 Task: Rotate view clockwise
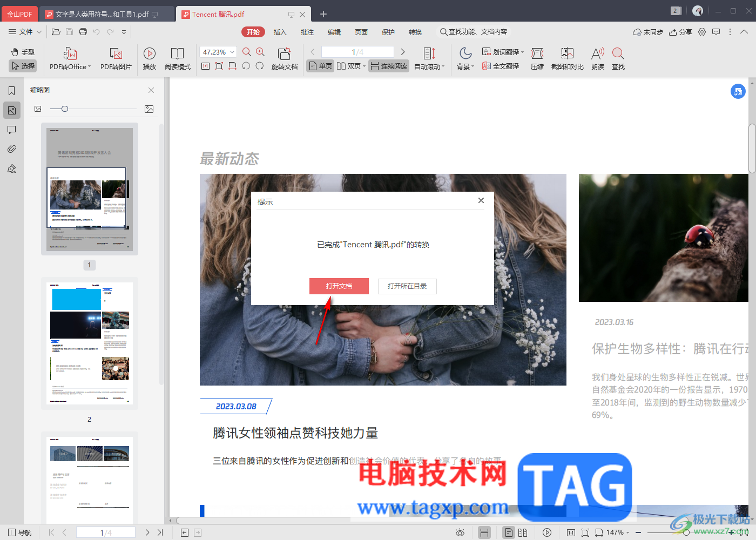coord(260,66)
